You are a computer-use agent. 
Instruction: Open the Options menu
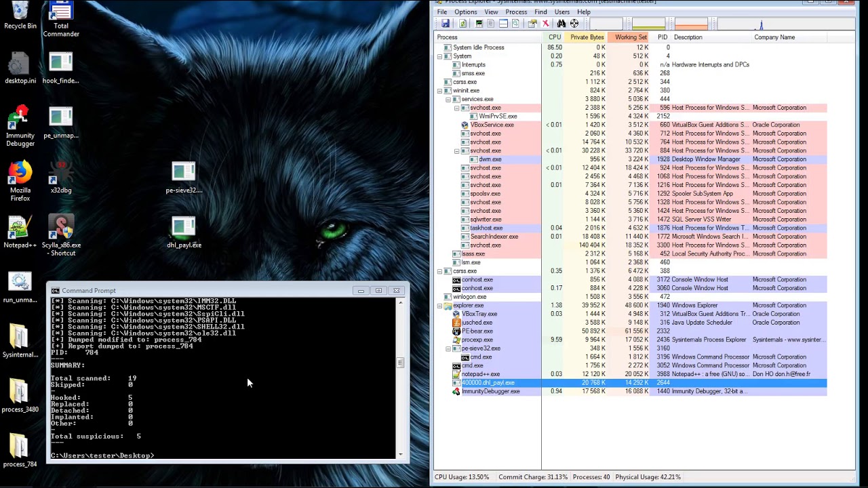click(x=466, y=12)
